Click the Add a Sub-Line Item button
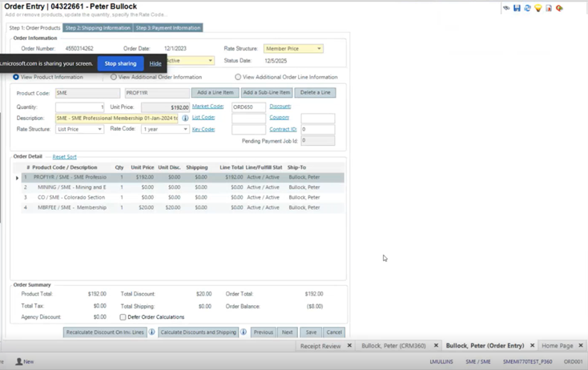Screen dimensions: 588x370 coord(267,93)
